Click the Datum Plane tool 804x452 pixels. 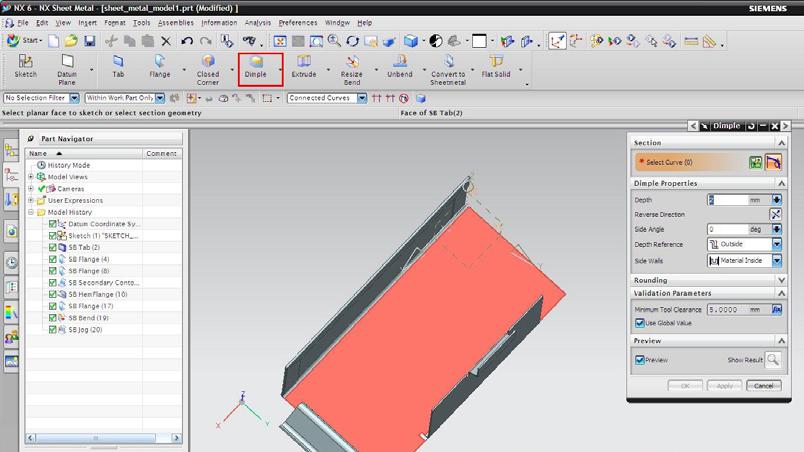tap(67, 70)
